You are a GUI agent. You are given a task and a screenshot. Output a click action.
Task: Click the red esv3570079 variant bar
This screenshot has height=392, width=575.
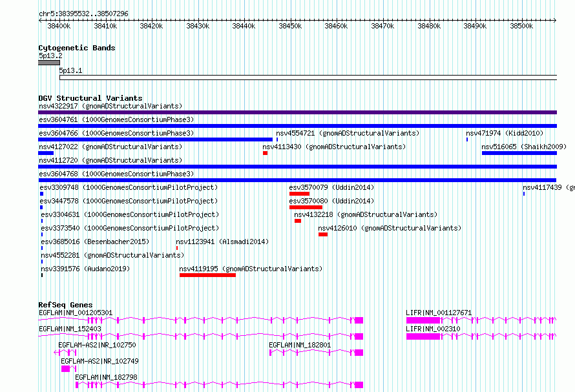click(299, 194)
